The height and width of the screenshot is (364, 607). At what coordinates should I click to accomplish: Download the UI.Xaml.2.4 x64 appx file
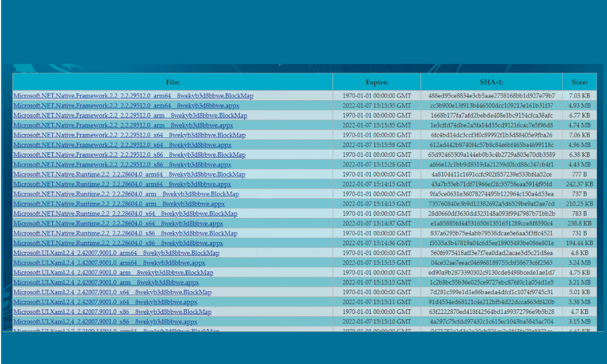tap(106, 302)
